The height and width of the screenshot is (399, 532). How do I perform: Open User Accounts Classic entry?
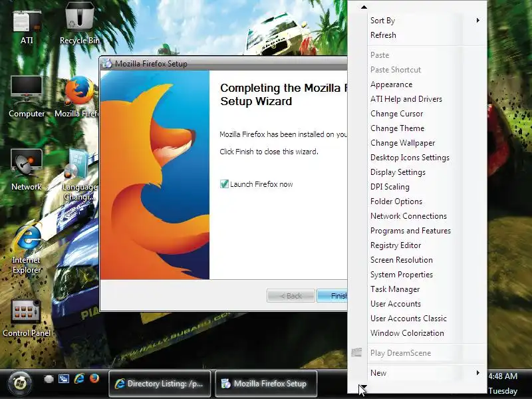417,318
